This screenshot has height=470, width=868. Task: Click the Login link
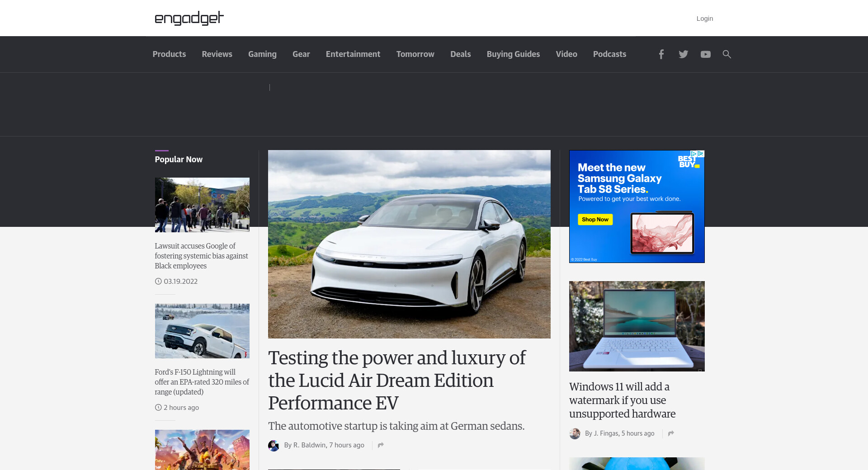(x=704, y=19)
